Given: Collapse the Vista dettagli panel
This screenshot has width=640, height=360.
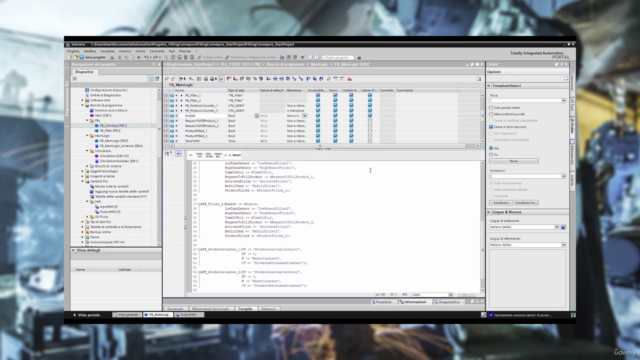Looking at the screenshot, I should pos(73,250).
